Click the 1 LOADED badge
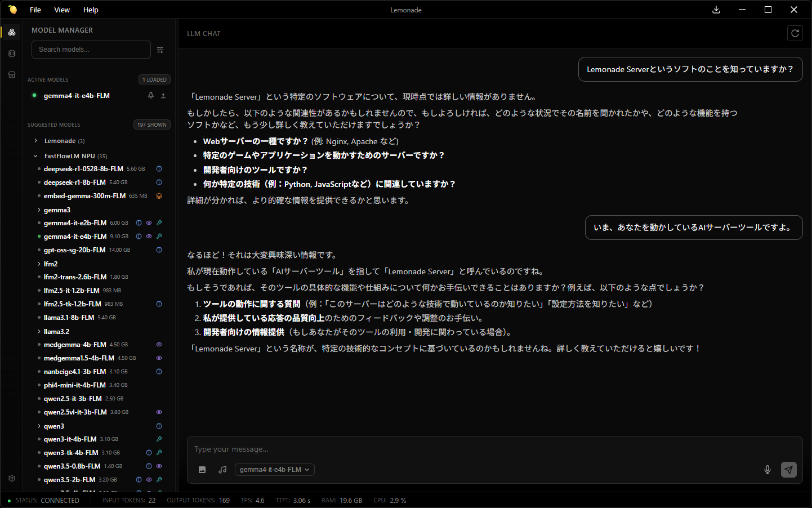 point(154,79)
